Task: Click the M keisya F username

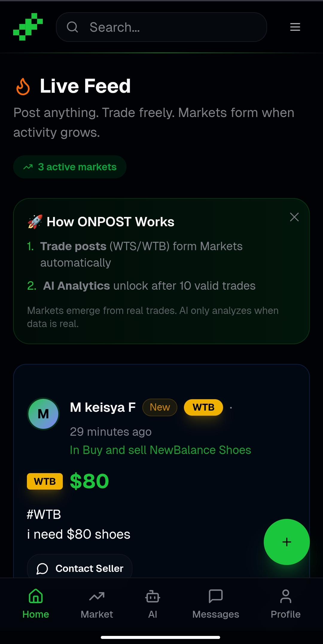Action: [103, 407]
